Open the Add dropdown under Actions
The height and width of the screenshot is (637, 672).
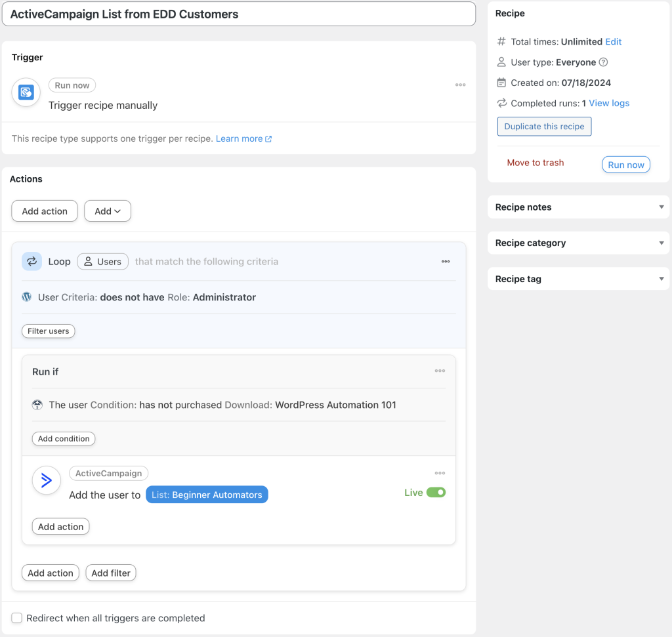point(107,211)
